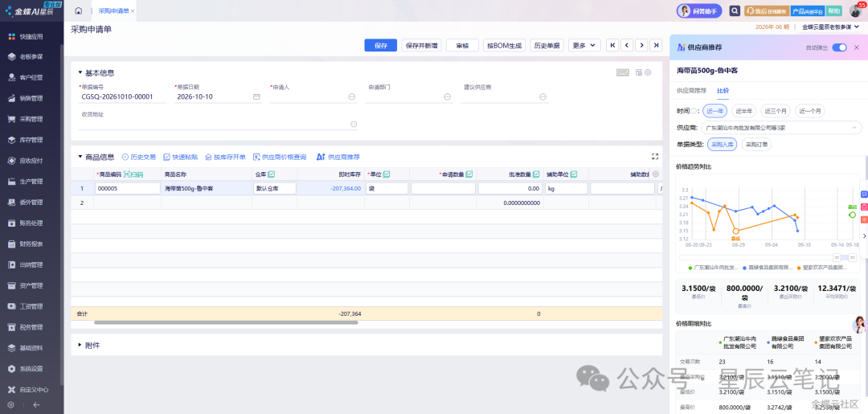
Task: Click the top bar search magnifier icon
Action: (x=735, y=10)
